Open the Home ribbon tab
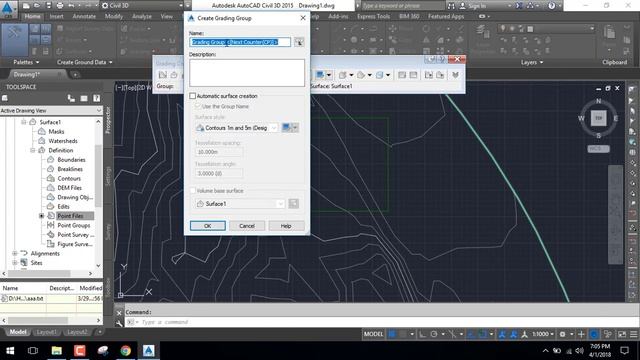640x360 pixels. (x=32, y=16)
